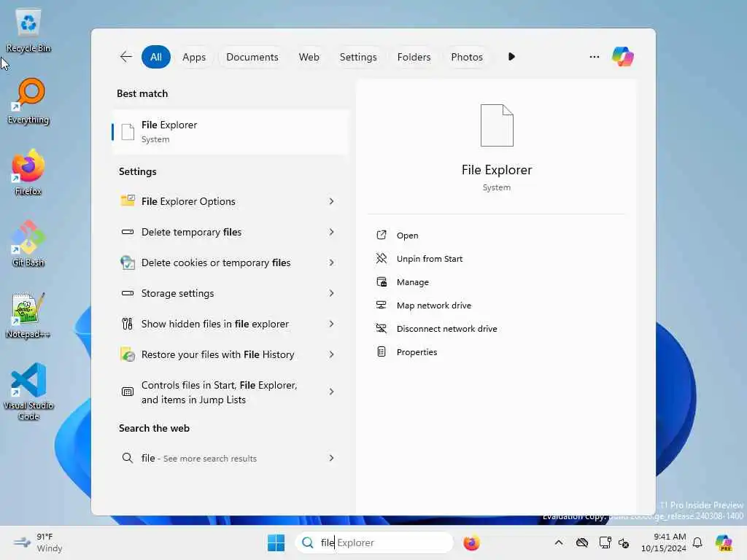The height and width of the screenshot is (560, 747).
Task: Open Copilot Preview in the taskbar
Action: pyautogui.click(x=724, y=542)
